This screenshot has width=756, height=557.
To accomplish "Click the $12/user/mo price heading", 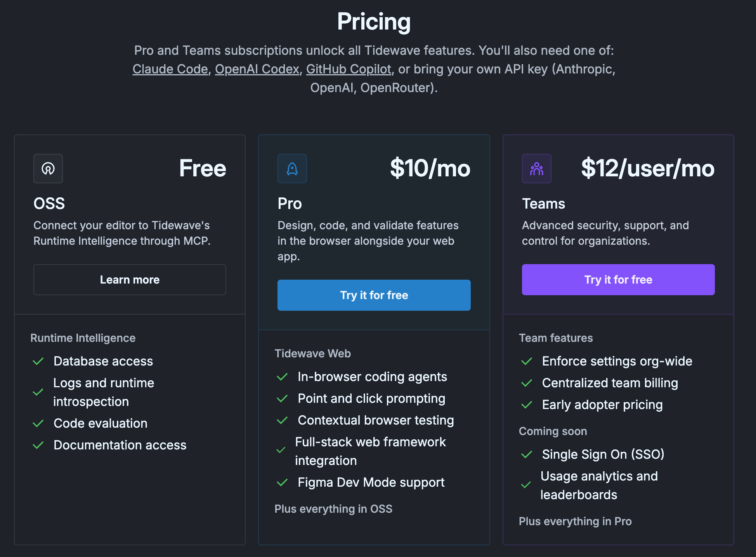I will coord(647,169).
